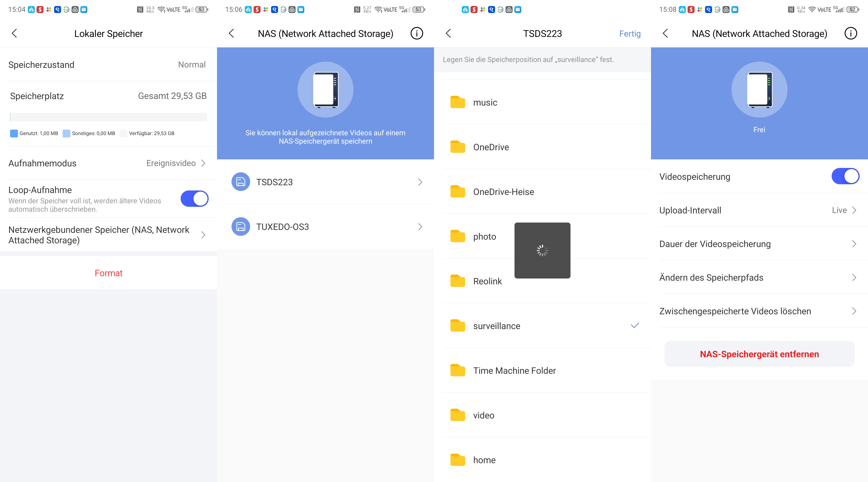868x482 pixels.
Task: Tap Fertig to confirm folder
Action: [630, 34]
